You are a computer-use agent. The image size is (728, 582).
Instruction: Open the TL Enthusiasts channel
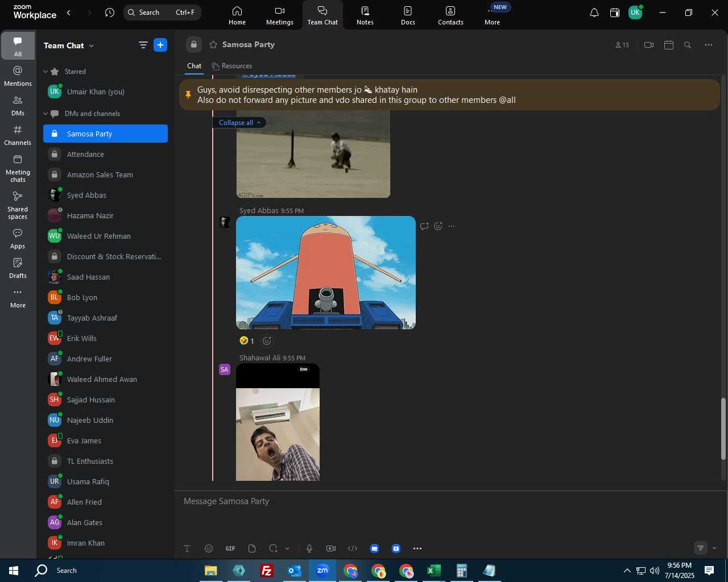(x=105, y=462)
